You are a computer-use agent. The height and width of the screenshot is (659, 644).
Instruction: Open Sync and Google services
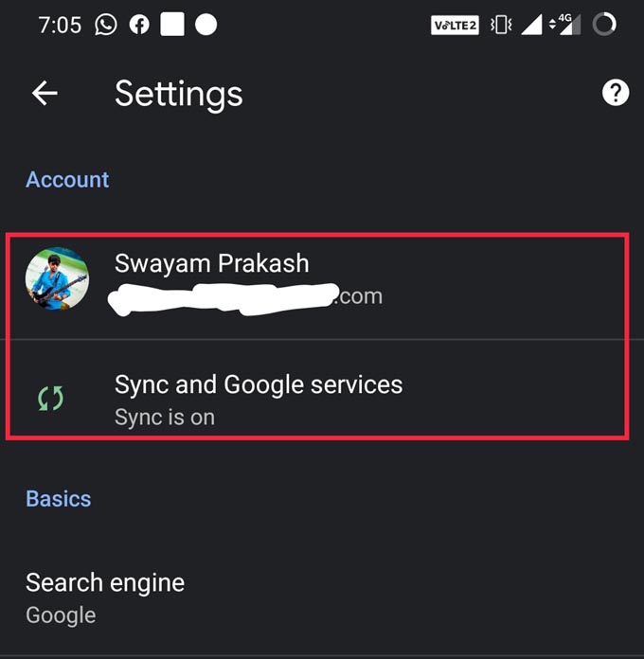[x=318, y=388]
